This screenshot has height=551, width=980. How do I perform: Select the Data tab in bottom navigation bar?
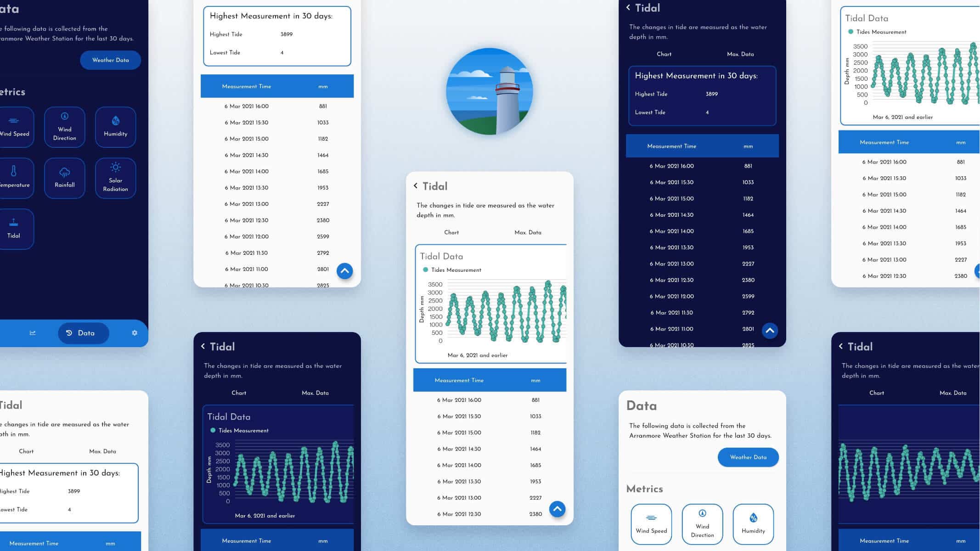83,333
